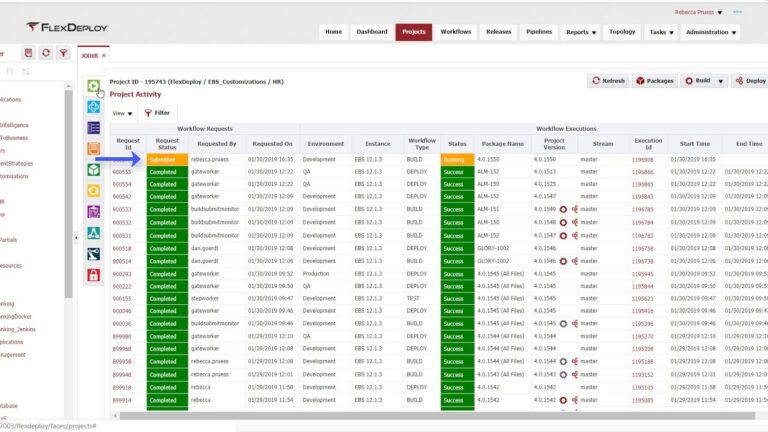Click the refresh icon in the left panel toolbar
Screen dimensions: 768x432
tap(46, 53)
